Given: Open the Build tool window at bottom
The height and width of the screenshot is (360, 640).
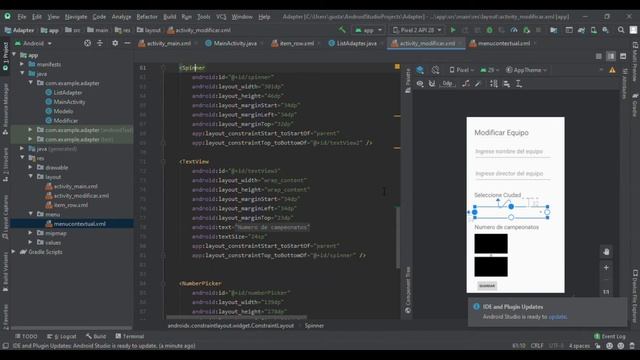Looking at the screenshot, I should pos(96,336).
